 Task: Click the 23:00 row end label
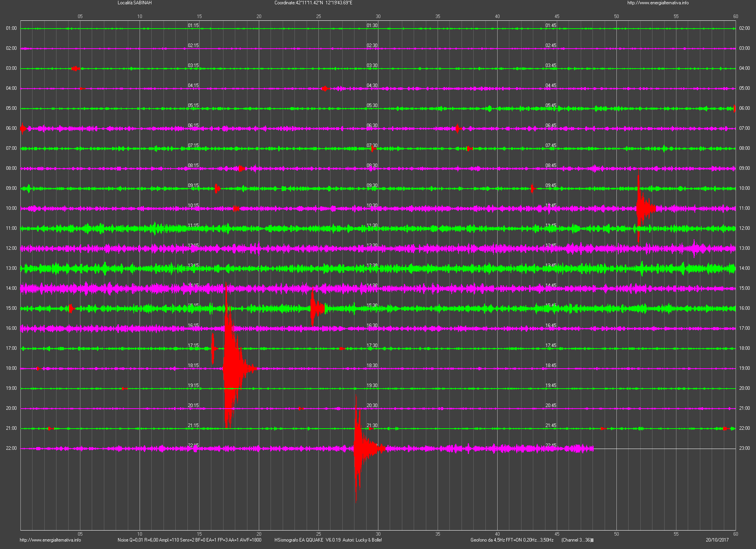(x=745, y=448)
